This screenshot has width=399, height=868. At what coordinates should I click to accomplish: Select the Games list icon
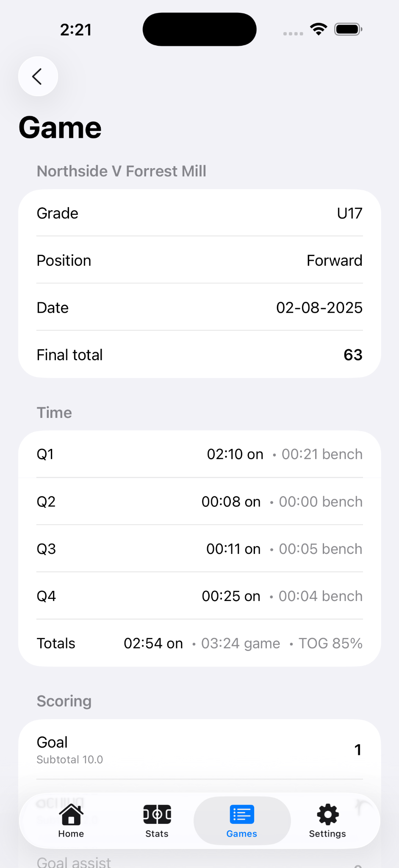[242, 815]
